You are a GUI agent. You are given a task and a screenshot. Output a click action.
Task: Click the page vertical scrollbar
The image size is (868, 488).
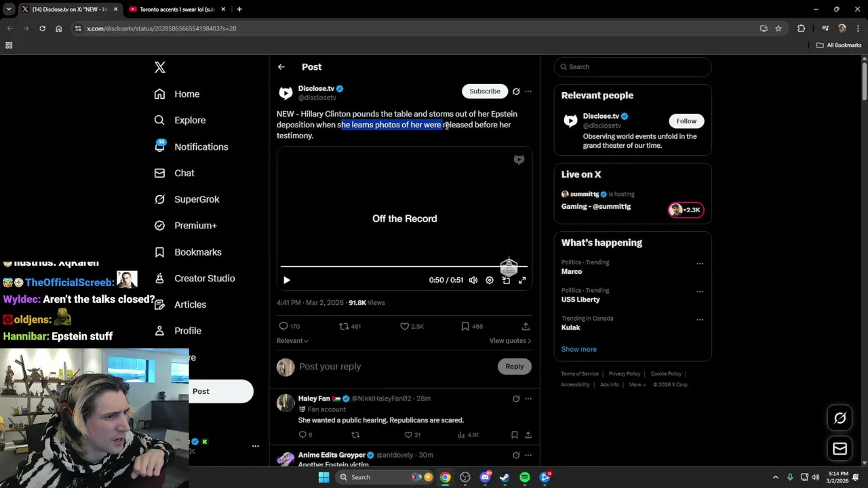pyautogui.click(x=865, y=80)
